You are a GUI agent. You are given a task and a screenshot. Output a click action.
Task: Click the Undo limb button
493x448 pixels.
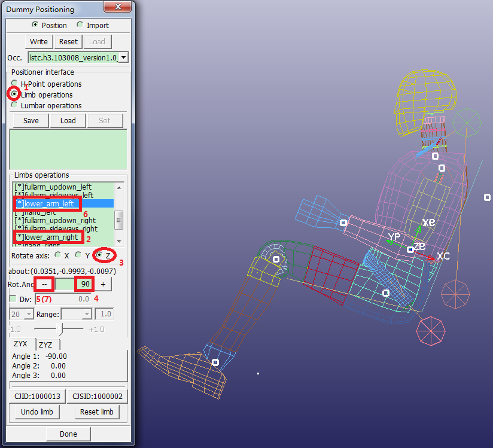pyautogui.click(x=38, y=412)
